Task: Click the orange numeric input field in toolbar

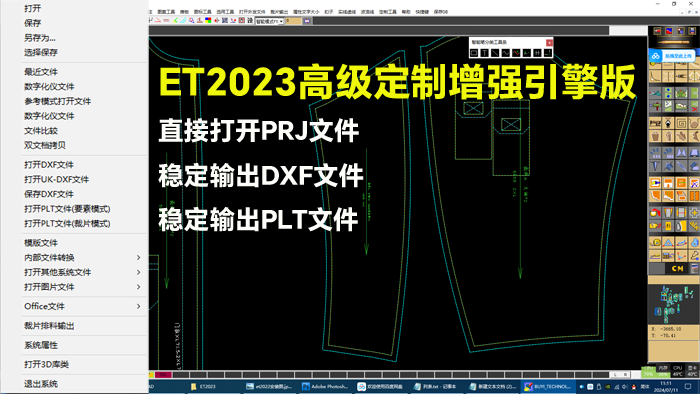Action: click(x=293, y=21)
